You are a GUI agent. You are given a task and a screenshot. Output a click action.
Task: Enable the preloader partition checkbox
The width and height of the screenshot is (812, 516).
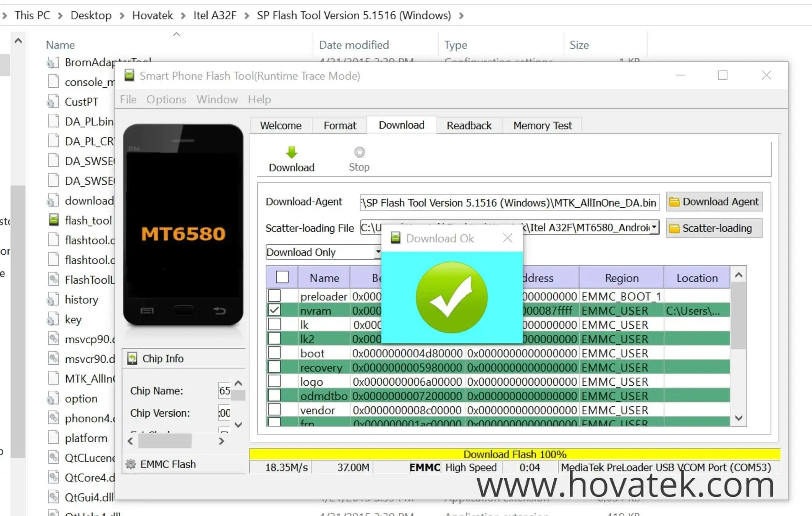(274, 296)
